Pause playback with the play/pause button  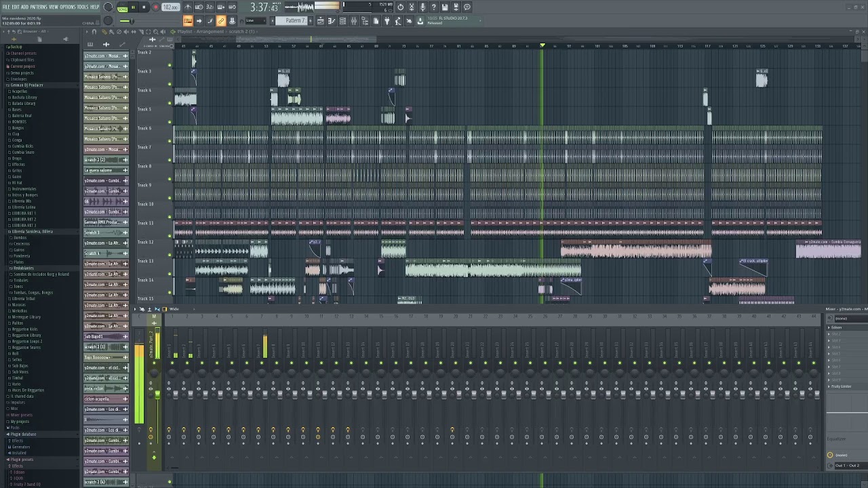click(133, 7)
